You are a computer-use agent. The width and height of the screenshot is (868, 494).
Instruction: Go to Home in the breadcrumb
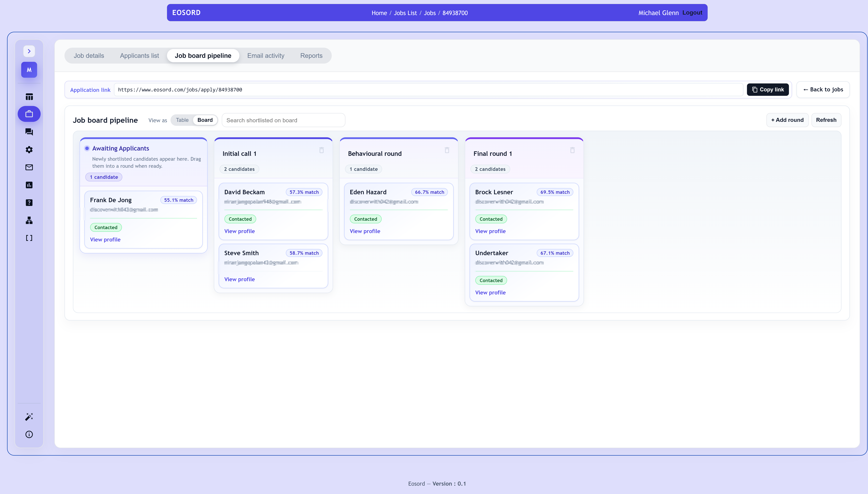pos(379,13)
